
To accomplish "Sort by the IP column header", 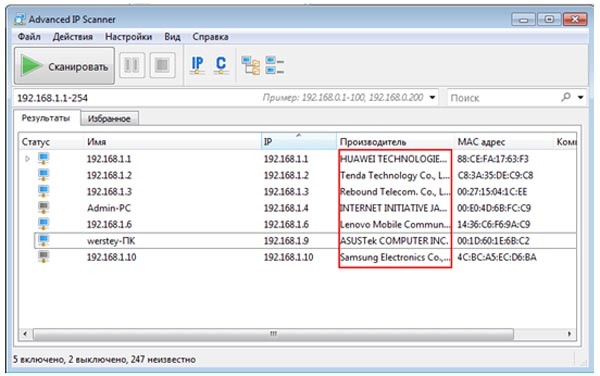I will click(x=299, y=142).
